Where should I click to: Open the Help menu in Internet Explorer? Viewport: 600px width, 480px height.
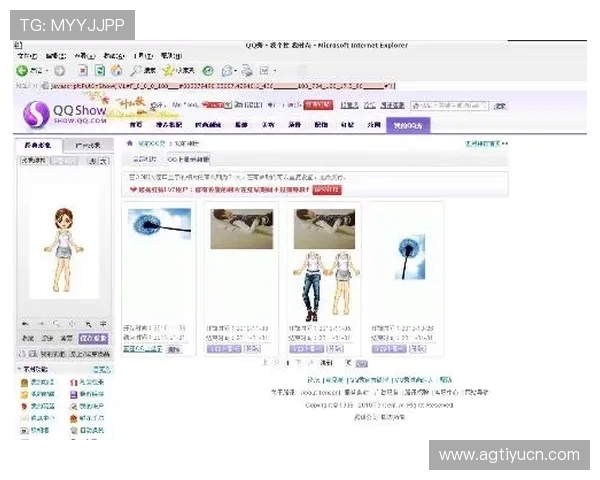[x=171, y=56]
